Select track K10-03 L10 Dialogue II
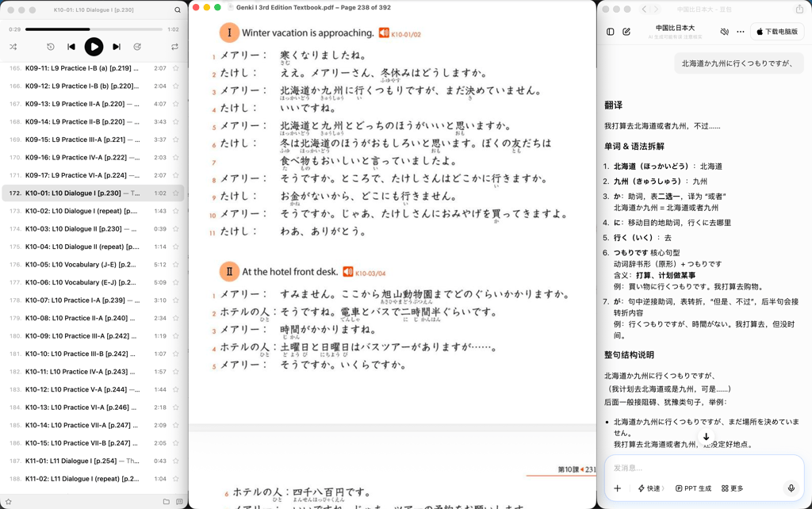Image resolution: width=812 pixels, height=509 pixels. point(94,229)
